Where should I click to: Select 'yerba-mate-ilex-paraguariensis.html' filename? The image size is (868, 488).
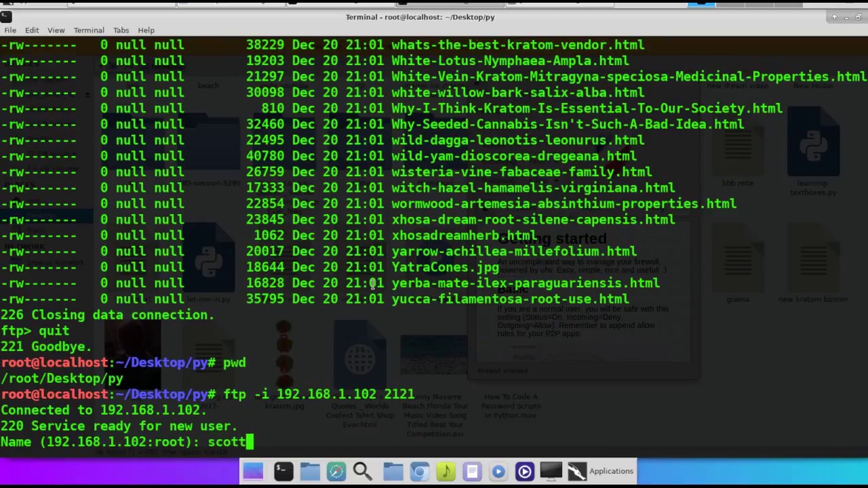[526, 283]
